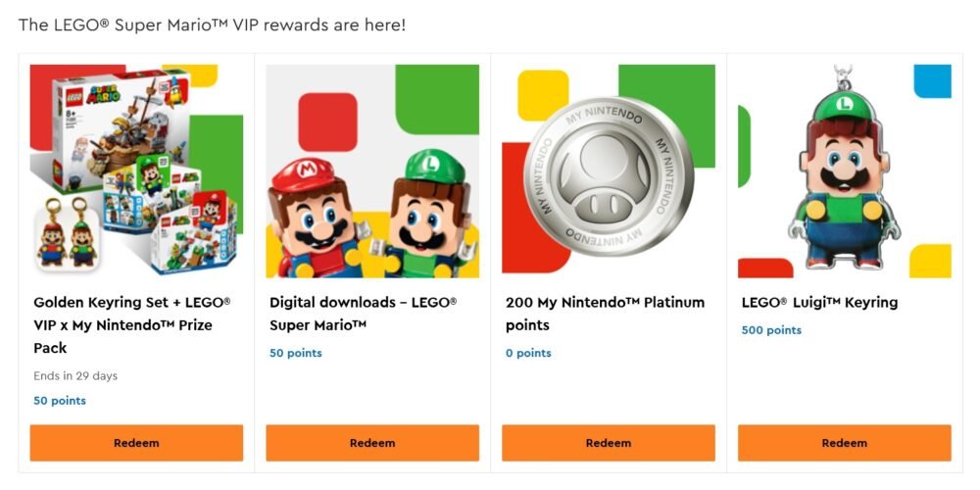Click the Luigi keyring picture
This screenshot has width=980, height=490.
point(845,176)
